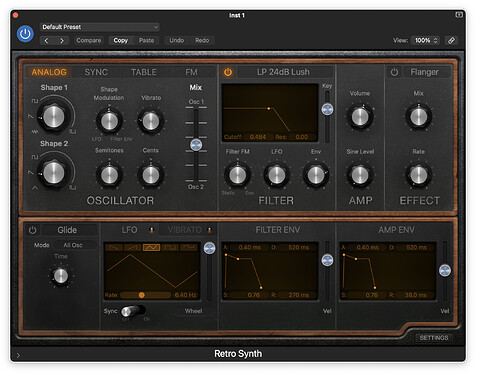Image resolution: width=477 pixels, height=375 pixels.
Task: Click the effect Rate knob
Action: coord(419,175)
